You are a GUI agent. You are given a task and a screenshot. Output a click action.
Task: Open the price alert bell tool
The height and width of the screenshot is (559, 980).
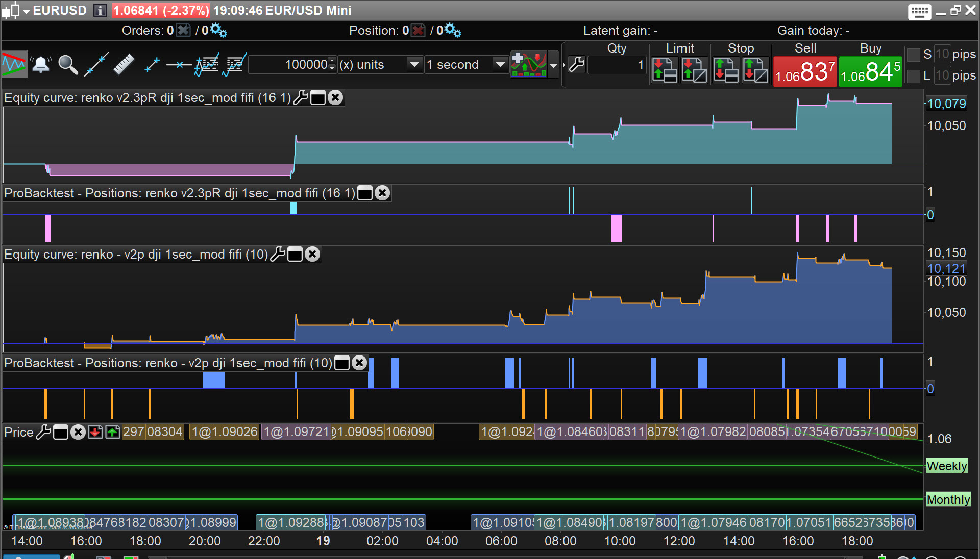[x=41, y=65]
